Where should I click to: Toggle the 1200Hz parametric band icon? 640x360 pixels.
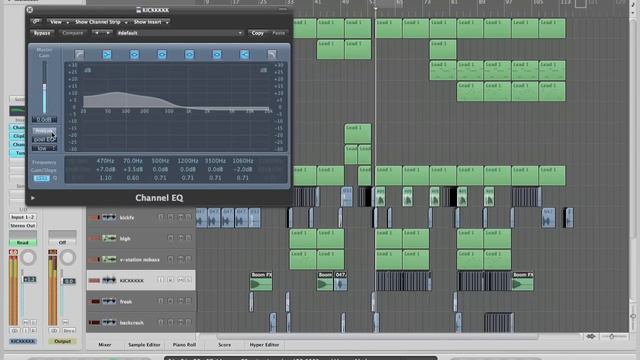(189, 54)
